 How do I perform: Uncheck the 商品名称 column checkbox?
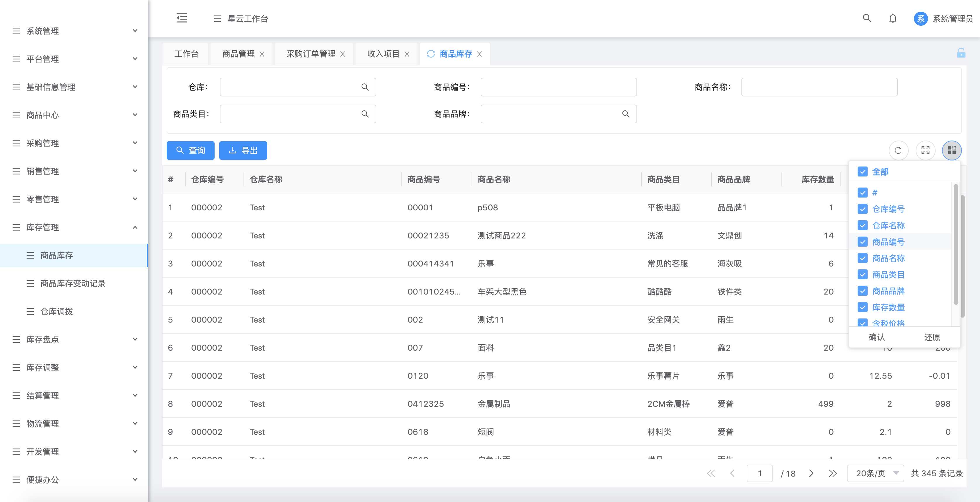[x=862, y=258]
